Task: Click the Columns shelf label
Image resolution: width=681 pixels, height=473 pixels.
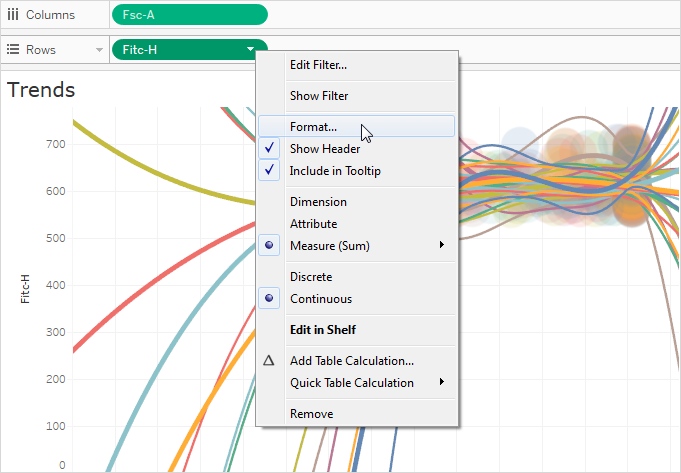Action: pos(50,15)
